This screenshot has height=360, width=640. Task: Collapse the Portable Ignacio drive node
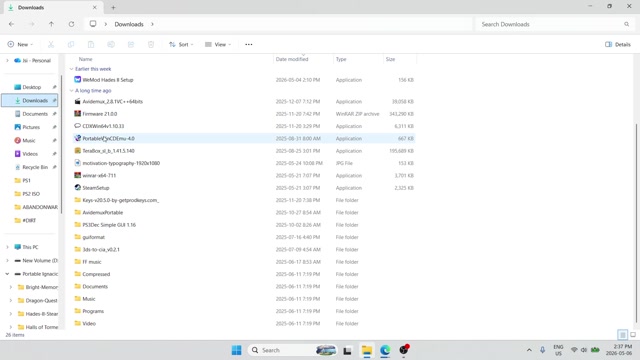(7, 274)
